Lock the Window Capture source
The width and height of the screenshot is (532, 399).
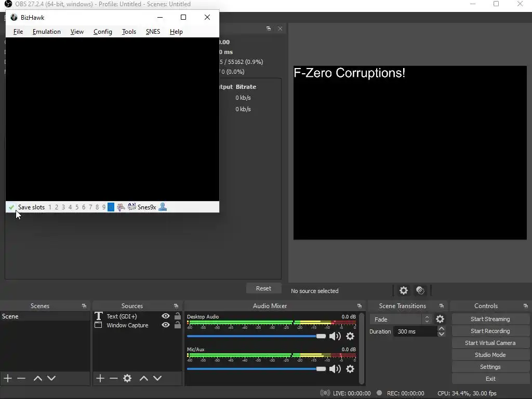pyautogui.click(x=178, y=325)
